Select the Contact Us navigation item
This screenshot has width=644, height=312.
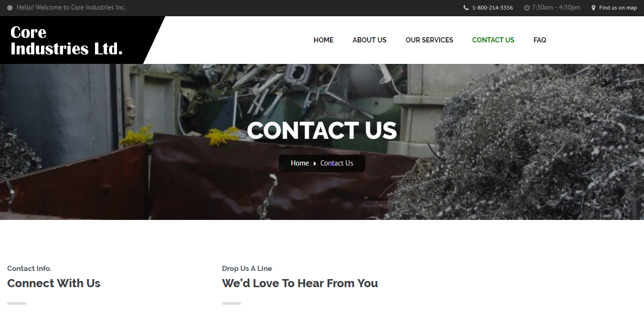click(x=493, y=40)
